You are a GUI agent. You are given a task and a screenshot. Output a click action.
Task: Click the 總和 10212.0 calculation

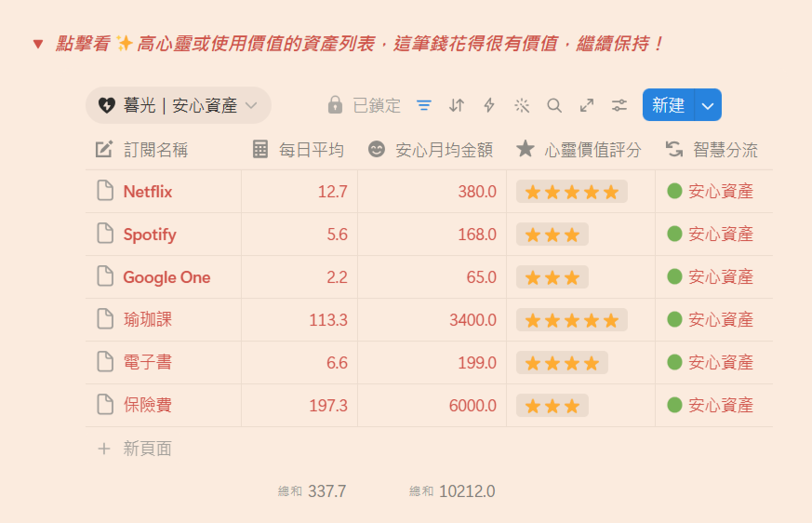click(x=452, y=490)
